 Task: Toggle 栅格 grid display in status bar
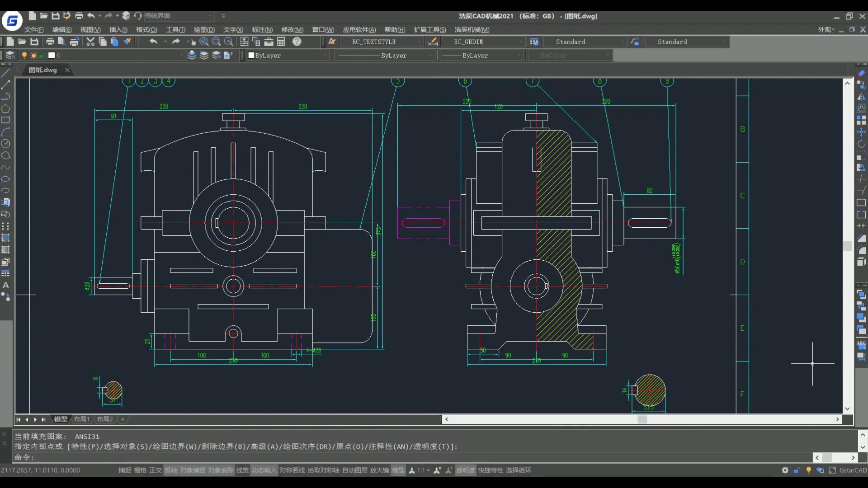(x=140, y=470)
